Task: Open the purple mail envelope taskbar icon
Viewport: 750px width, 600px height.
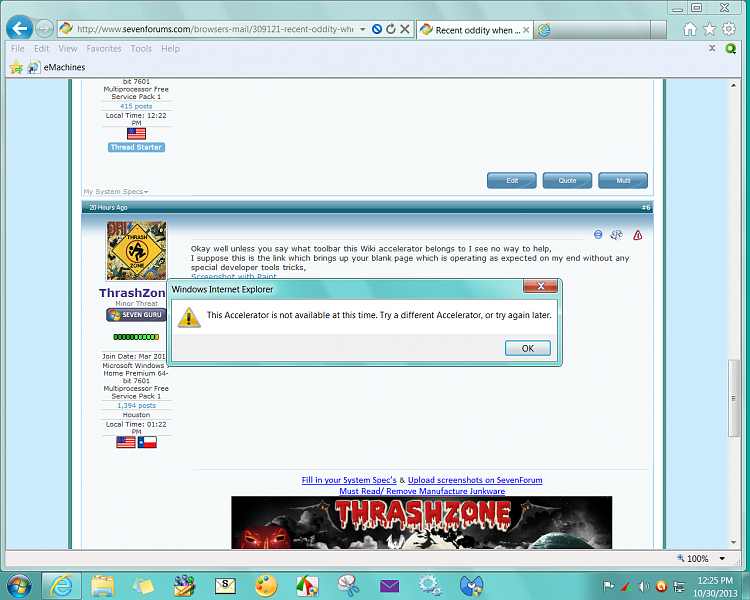Action: pos(389,586)
